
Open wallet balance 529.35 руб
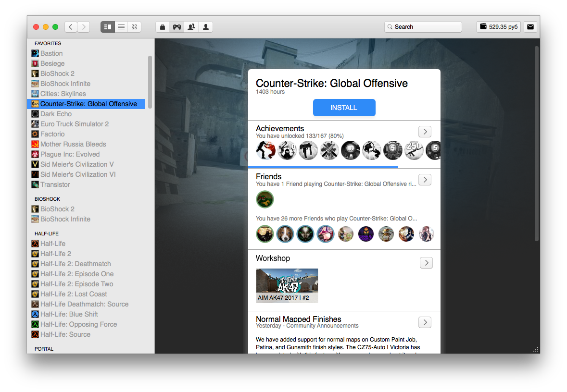[x=499, y=27]
